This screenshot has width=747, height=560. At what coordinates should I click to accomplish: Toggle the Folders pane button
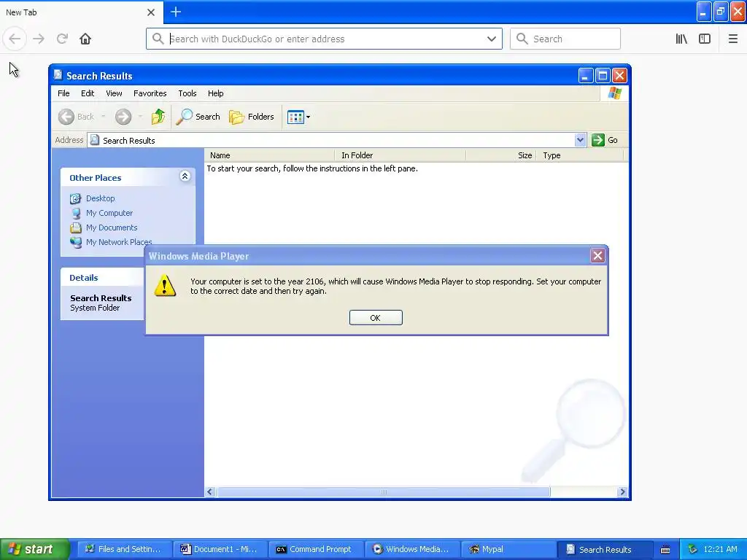[252, 117]
